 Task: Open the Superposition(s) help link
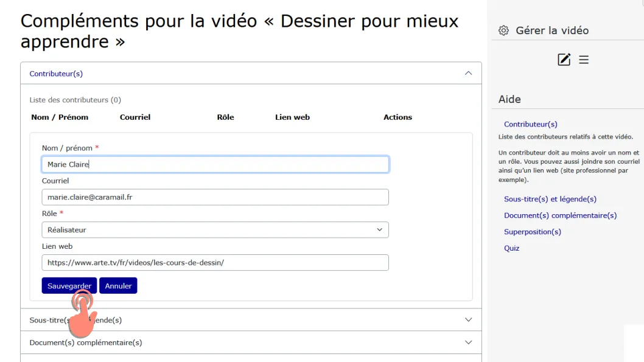532,231
